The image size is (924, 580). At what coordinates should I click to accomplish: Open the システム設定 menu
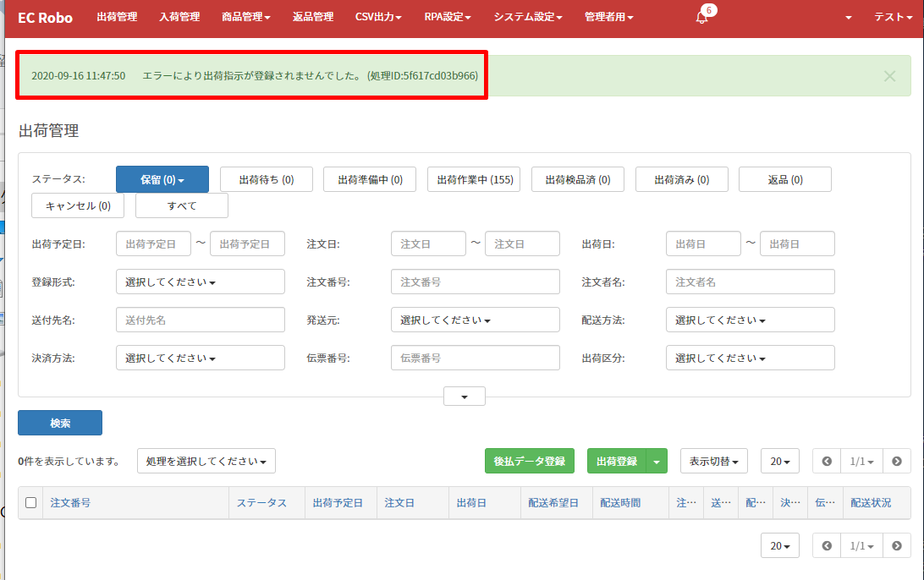528,17
